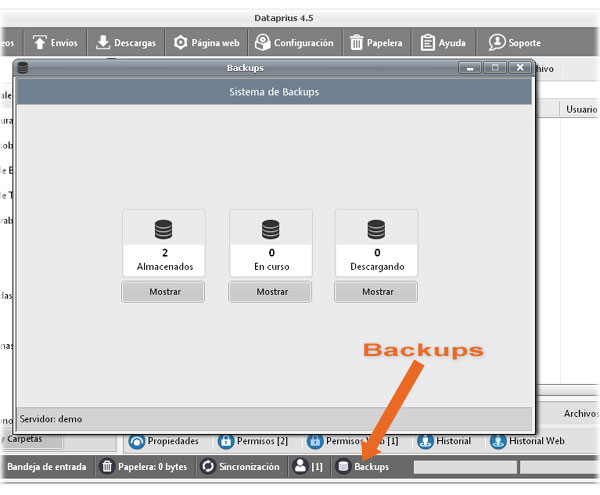
Task: Switch to the Propiedades tab
Action: (x=164, y=441)
